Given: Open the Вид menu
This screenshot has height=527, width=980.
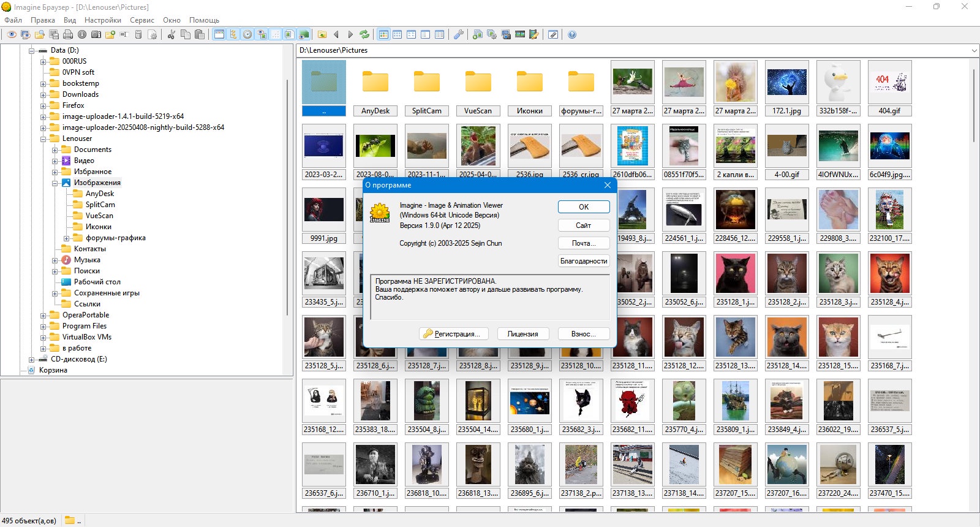Looking at the screenshot, I should (70, 20).
